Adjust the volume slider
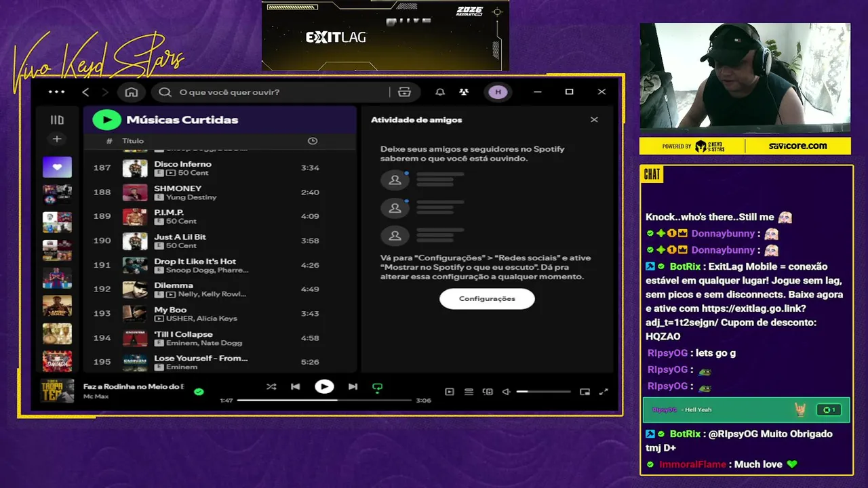This screenshot has width=868, height=488. point(543,392)
